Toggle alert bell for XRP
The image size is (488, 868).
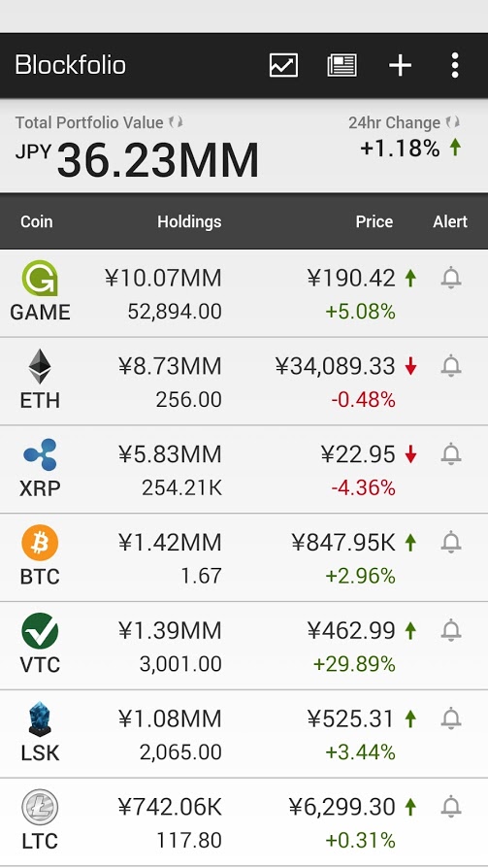pyautogui.click(x=451, y=454)
